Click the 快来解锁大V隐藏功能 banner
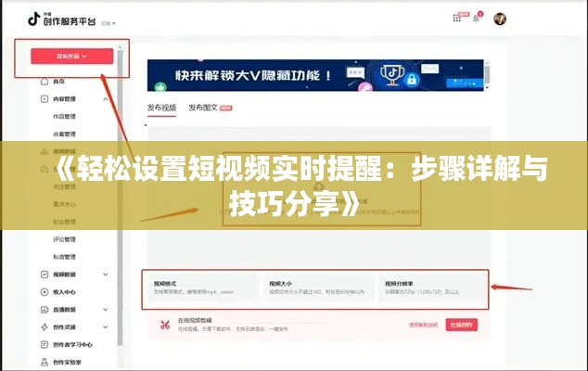Viewport: 588px width, 371px height. coord(314,74)
